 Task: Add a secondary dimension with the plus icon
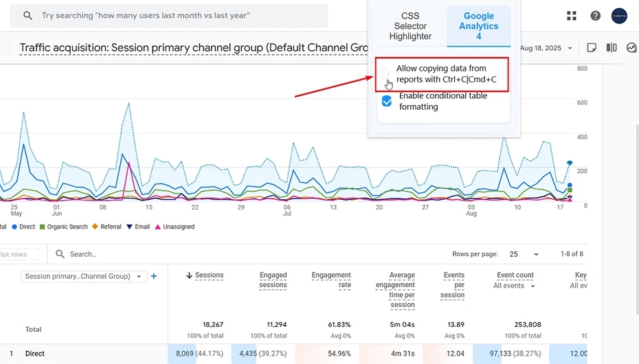[154, 276]
